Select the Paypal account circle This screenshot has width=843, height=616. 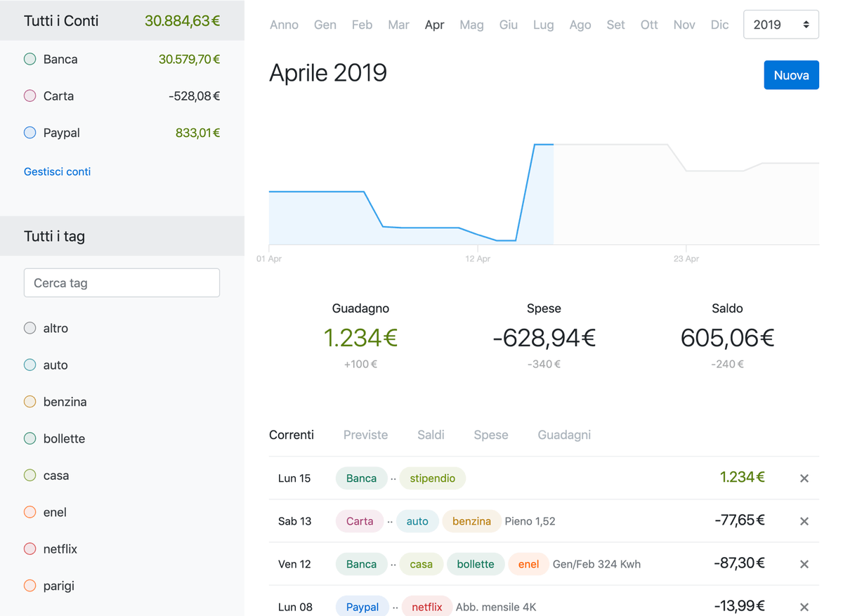[x=30, y=132]
